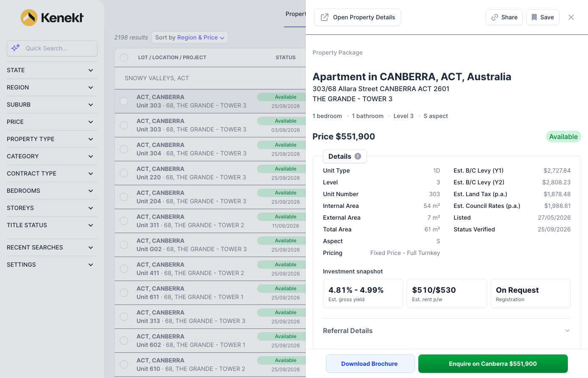Close the property details panel
This screenshot has width=588, height=378.
571,17
